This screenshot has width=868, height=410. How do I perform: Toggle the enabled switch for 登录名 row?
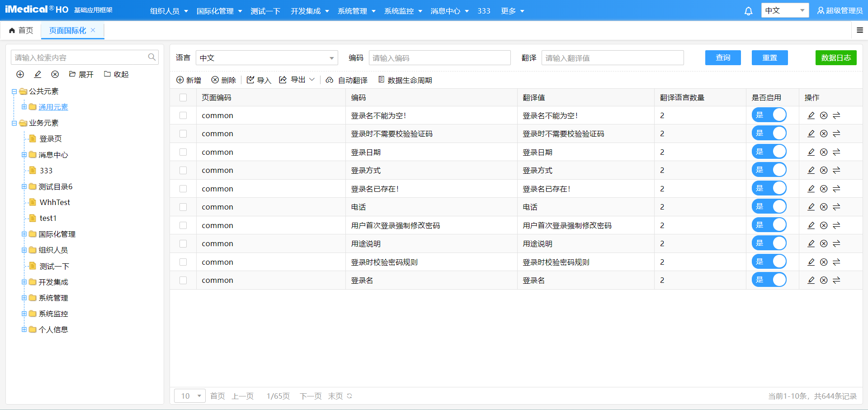click(x=769, y=280)
